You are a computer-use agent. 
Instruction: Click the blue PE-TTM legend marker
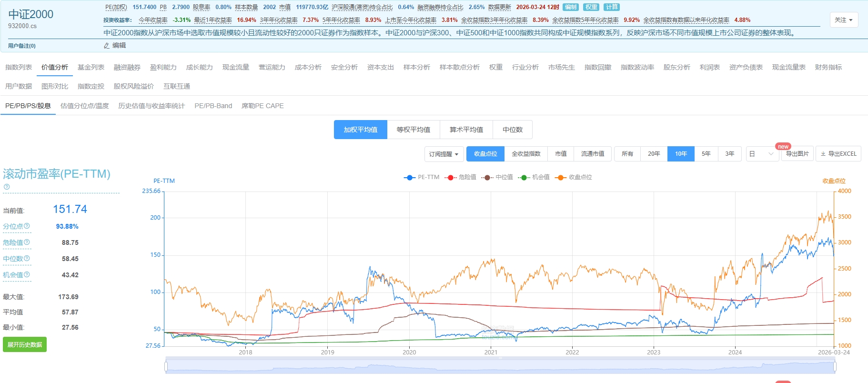click(410, 177)
